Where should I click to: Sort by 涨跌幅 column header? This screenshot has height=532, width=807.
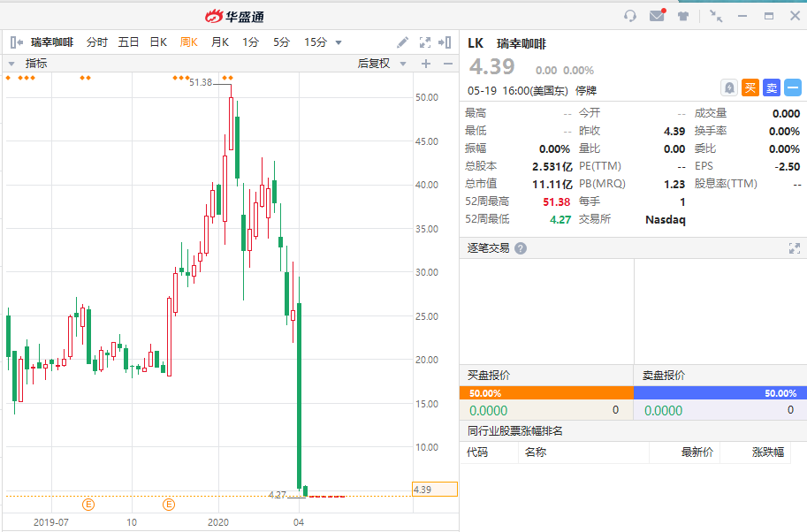768,452
